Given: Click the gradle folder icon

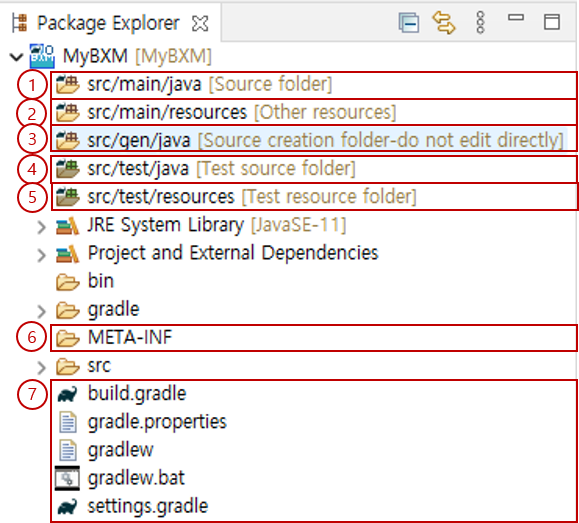Looking at the screenshot, I should tap(68, 310).
